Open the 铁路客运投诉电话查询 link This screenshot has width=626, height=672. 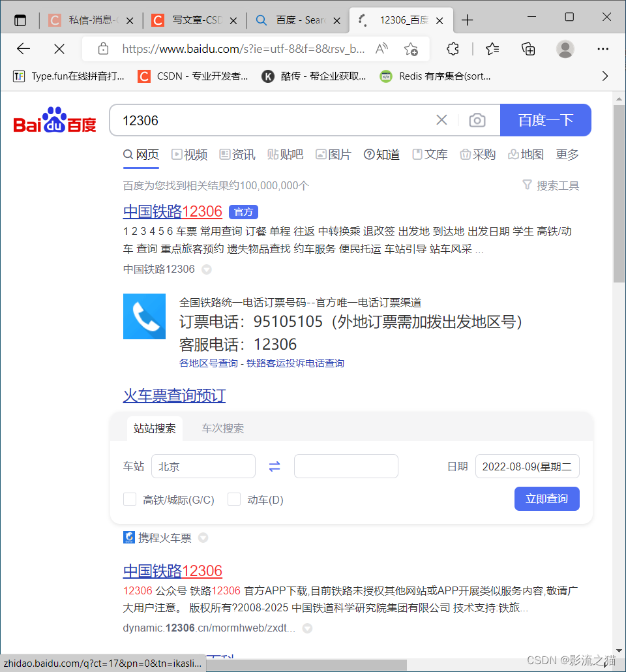(295, 363)
